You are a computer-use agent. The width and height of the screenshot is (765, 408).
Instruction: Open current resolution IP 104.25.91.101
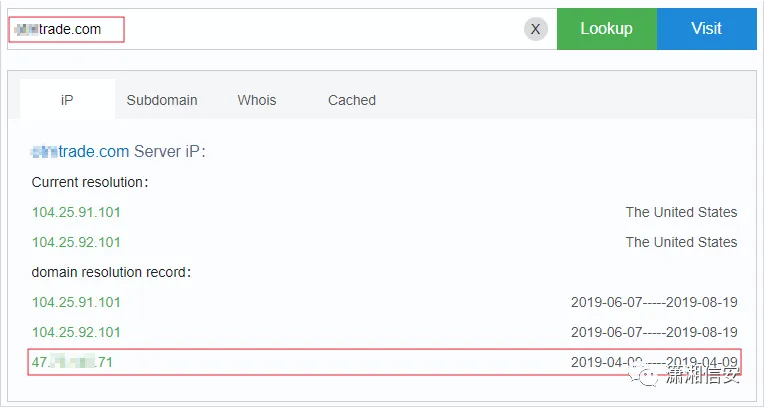click(x=76, y=212)
